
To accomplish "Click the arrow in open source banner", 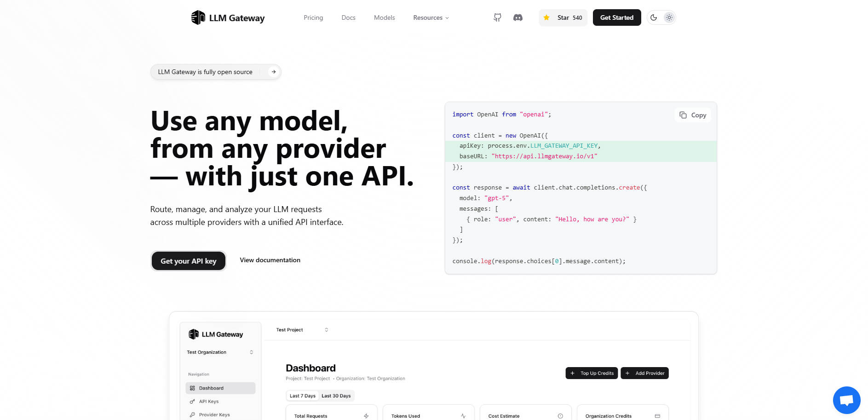I will pyautogui.click(x=274, y=72).
